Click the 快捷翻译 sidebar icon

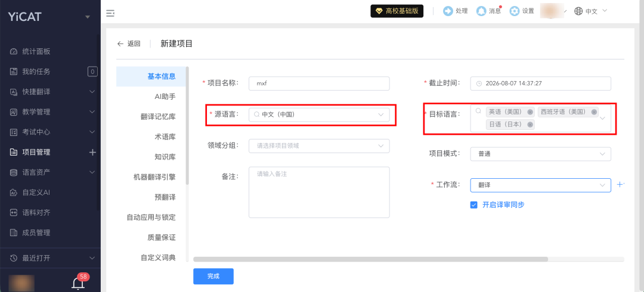pos(14,92)
